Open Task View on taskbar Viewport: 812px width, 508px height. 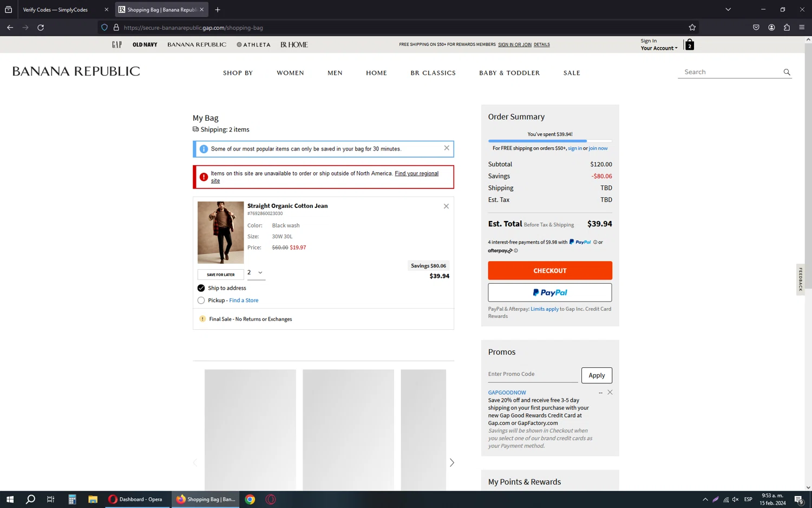pyautogui.click(x=51, y=499)
